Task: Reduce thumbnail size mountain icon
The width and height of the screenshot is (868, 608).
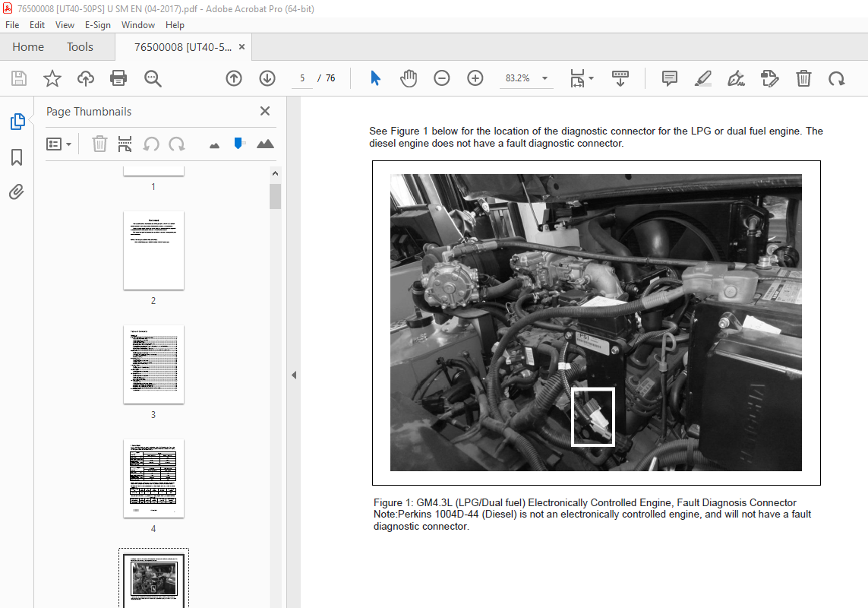Action: pyautogui.click(x=214, y=145)
